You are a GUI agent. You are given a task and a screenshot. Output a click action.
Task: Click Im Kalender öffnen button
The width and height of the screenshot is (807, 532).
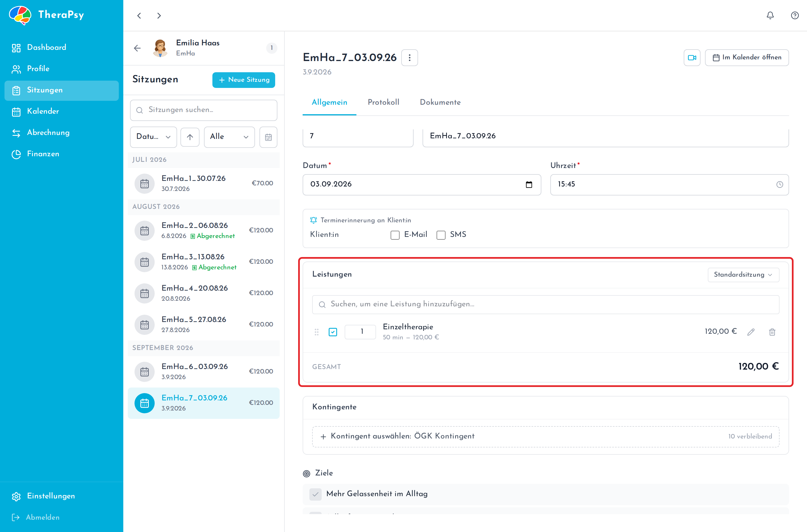point(746,58)
